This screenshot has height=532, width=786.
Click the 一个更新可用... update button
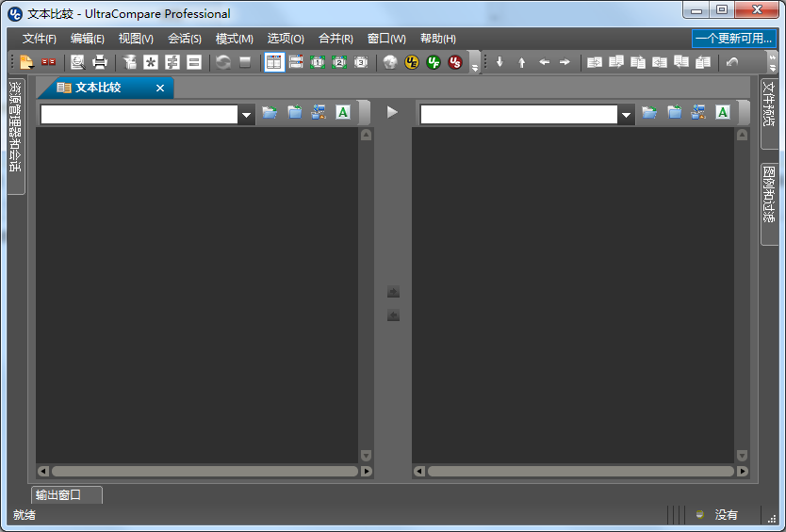coord(733,39)
